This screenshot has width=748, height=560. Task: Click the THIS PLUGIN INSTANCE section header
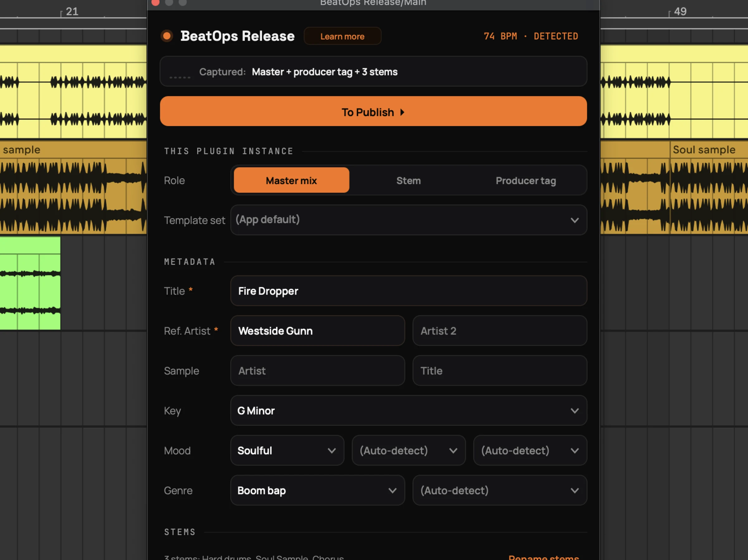[x=228, y=151]
